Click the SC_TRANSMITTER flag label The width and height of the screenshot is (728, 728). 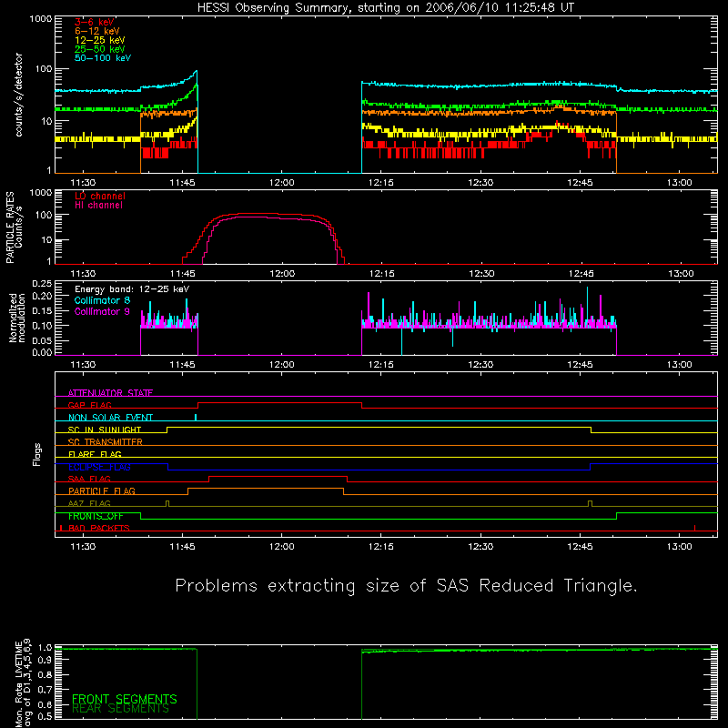tap(105, 442)
